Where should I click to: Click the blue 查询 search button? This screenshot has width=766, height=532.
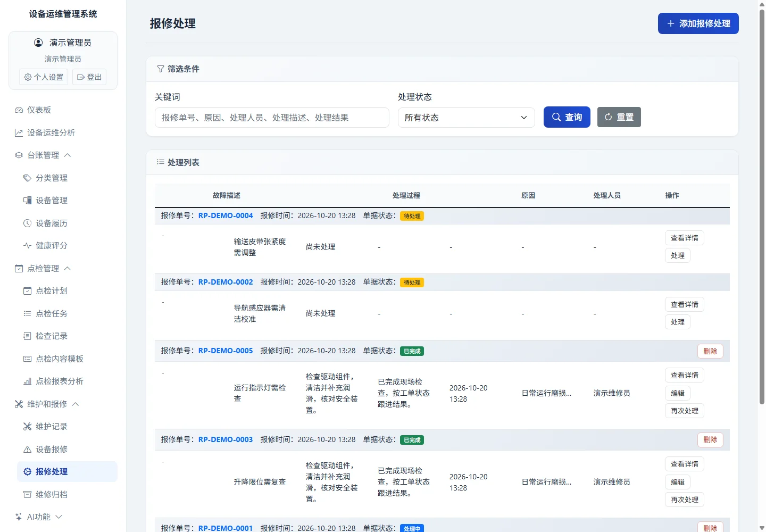567,117
